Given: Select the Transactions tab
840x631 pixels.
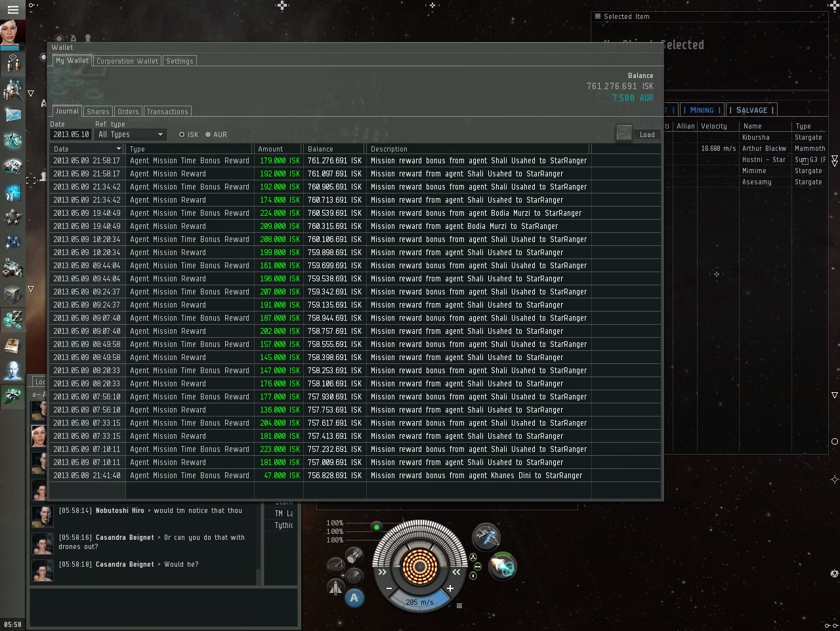Looking at the screenshot, I should tap(167, 112).
